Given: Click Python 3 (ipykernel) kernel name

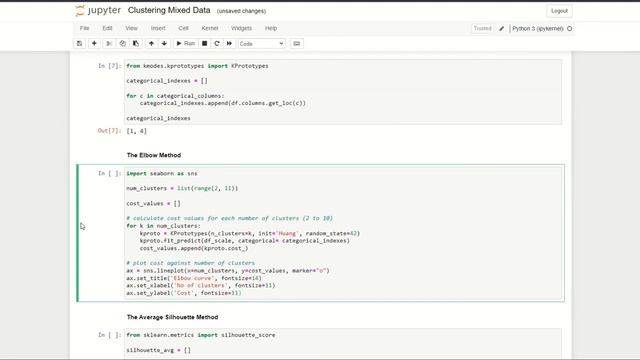Looking at the screenshot, I should pyautogui.click(x=538, y=29).
